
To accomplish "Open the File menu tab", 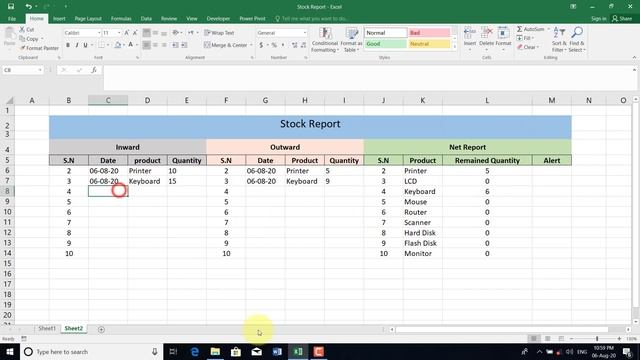I will [12, 19].
